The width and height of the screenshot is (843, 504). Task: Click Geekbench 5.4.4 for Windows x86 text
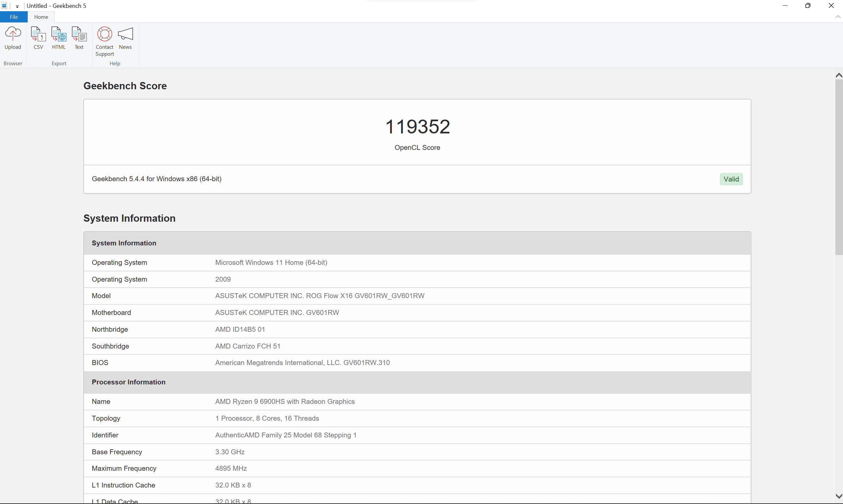156,179
